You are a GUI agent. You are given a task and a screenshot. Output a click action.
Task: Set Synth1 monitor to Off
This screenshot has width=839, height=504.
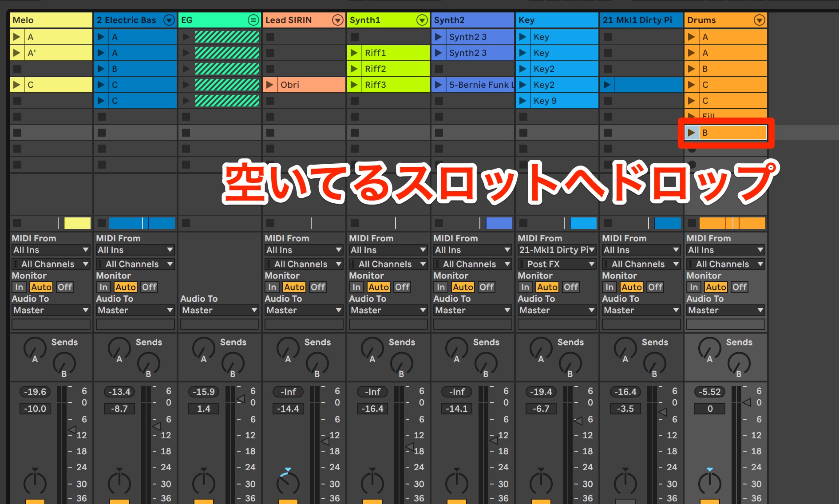point(402,287)
